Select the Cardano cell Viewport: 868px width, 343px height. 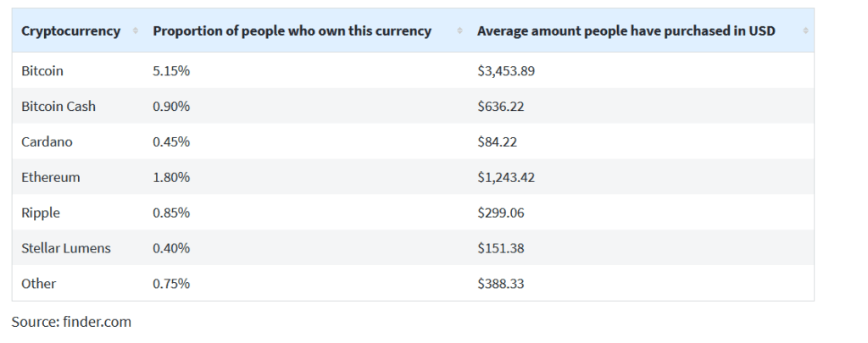(x=47, y=142)
